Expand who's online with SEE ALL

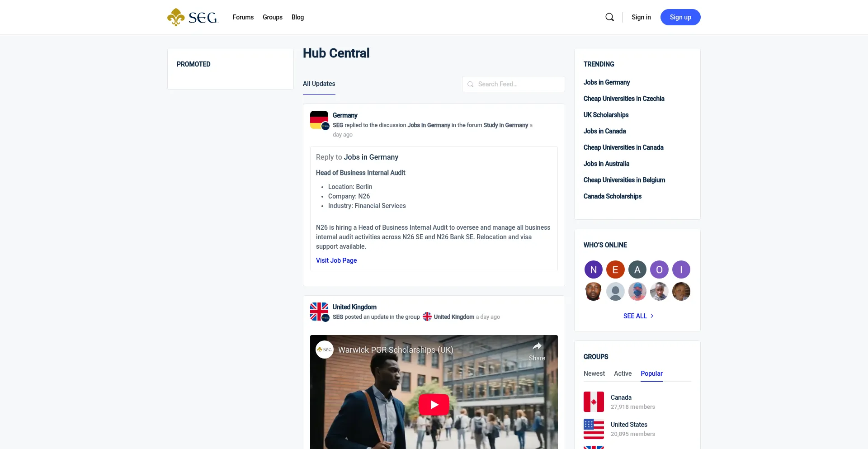(638, 316)
